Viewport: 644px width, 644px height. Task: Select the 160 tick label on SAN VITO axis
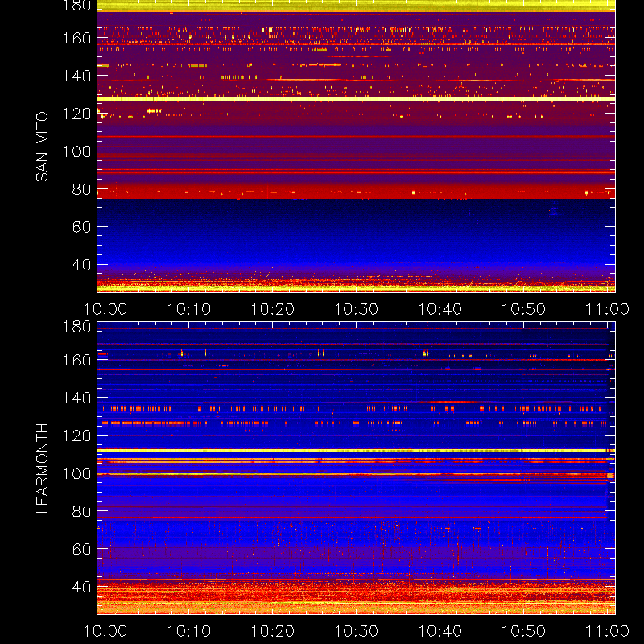(x=76, y=38)
